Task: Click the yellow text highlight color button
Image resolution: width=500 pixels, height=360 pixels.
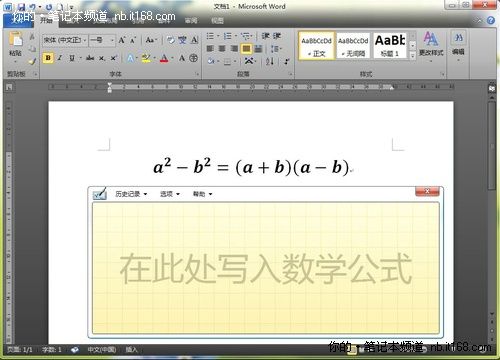Action: click(146, 58)
